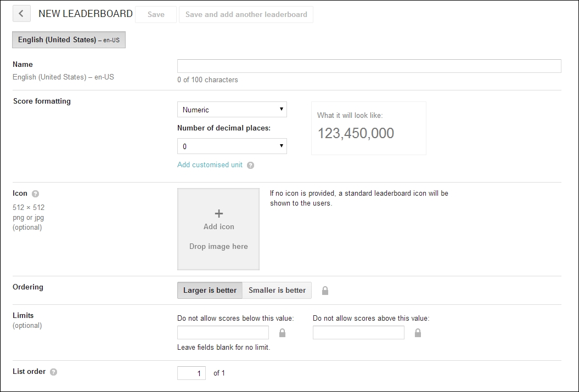The width and height of the screenshot is (579, 392).
Task: Click the back arrow beside New Leaderboard
Action: [x=21, y=14]
